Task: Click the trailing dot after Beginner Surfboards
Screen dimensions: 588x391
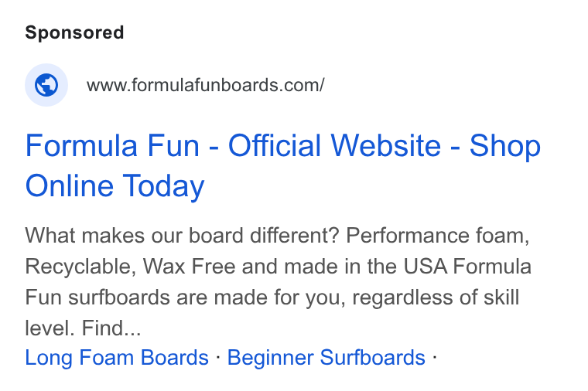Action: (434, 357)
